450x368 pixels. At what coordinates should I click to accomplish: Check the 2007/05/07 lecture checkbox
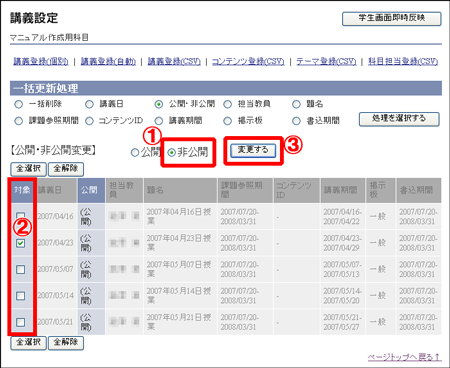click(x=21, y=269)
